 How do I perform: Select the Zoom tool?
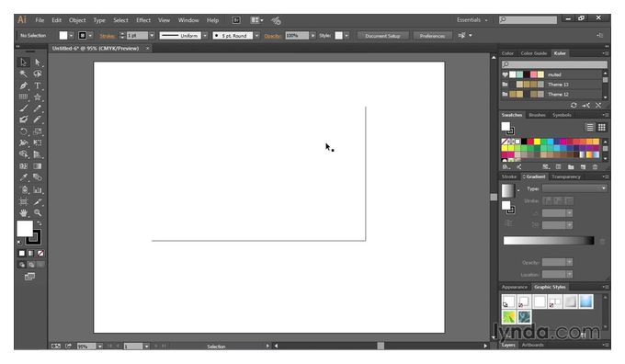point(38,213)
